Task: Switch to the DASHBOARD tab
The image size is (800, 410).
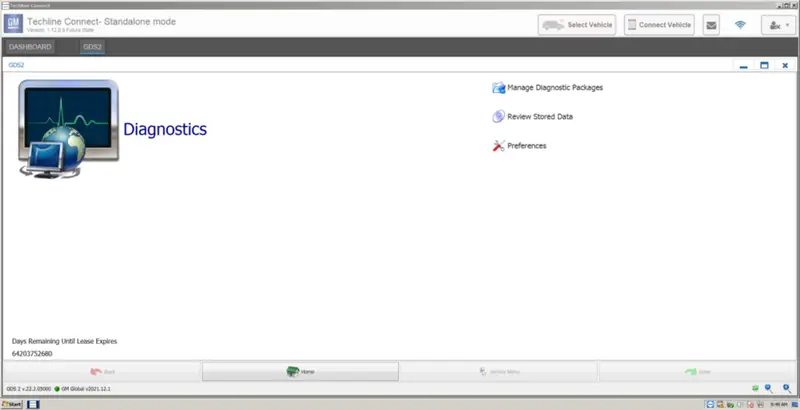Action: tap(30, 47)
